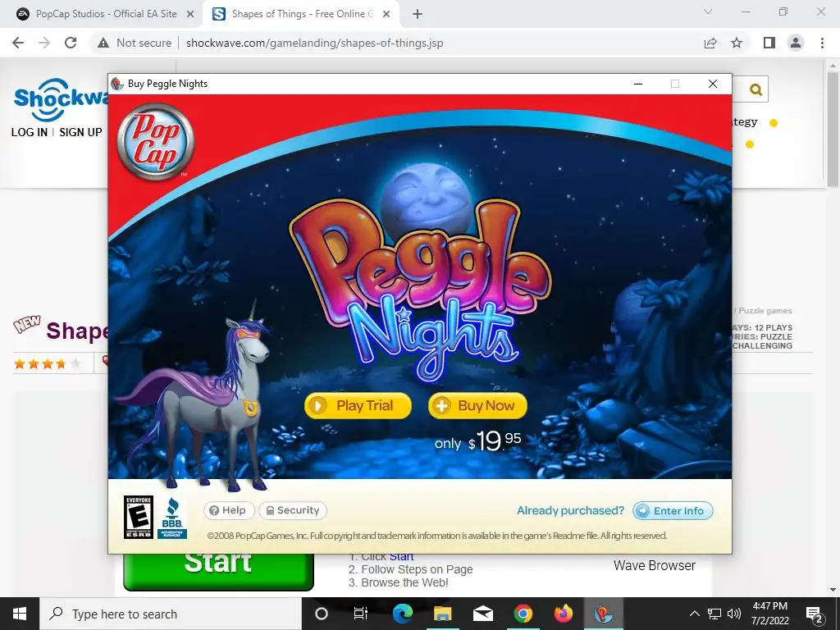Click the taskbar search box

(171, 614)
